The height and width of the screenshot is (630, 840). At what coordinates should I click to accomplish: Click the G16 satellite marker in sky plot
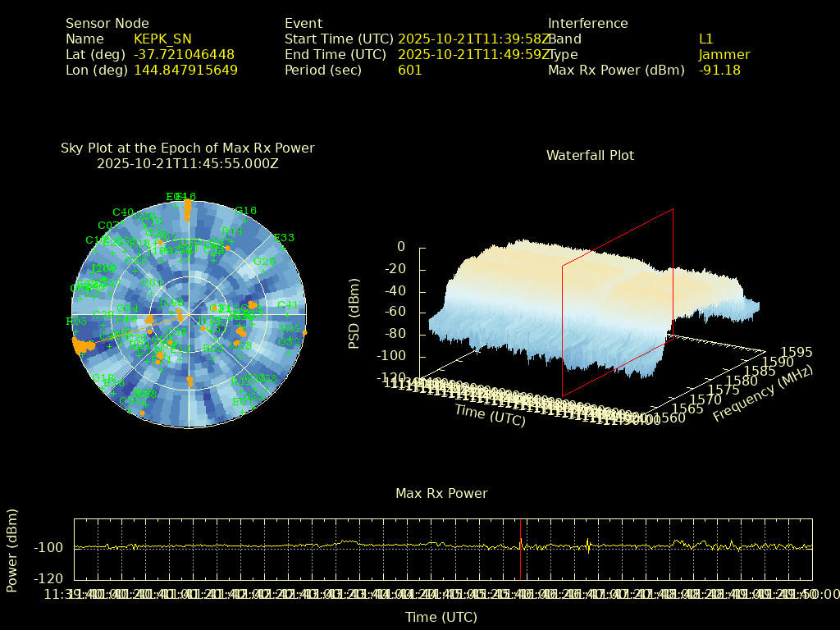click(x=245, y=211)
